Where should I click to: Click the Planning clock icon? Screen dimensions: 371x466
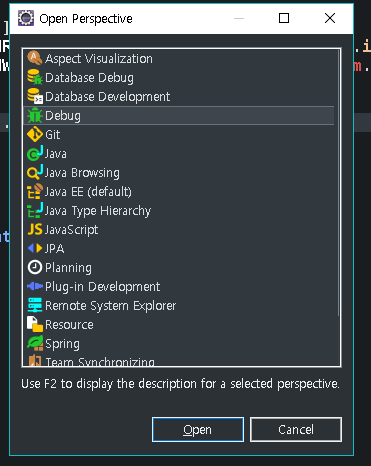[35, 267]
